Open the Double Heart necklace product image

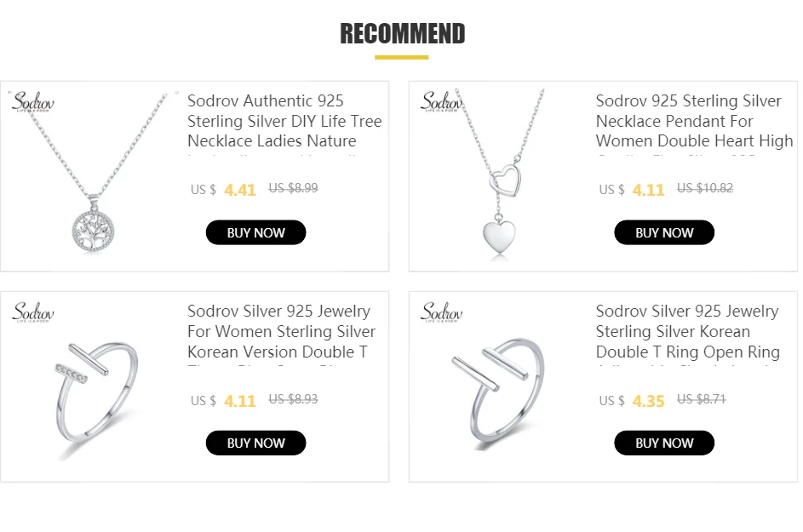(x=501, y=177)
